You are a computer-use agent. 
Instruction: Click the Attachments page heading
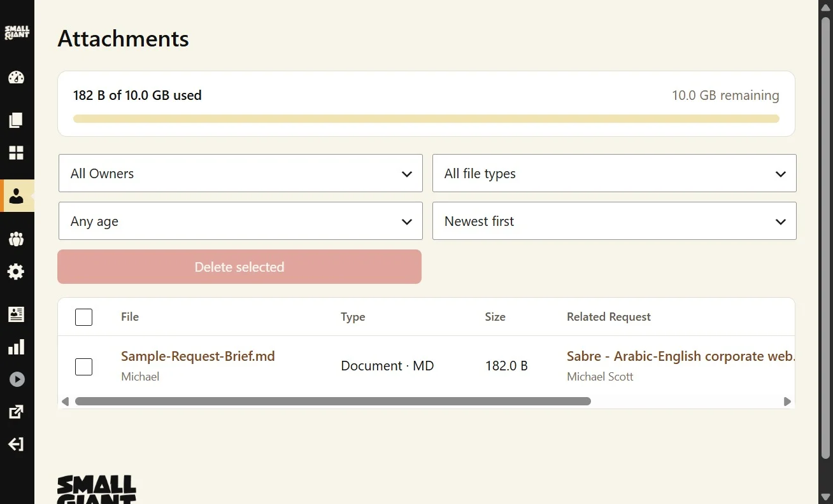(124, 39)
